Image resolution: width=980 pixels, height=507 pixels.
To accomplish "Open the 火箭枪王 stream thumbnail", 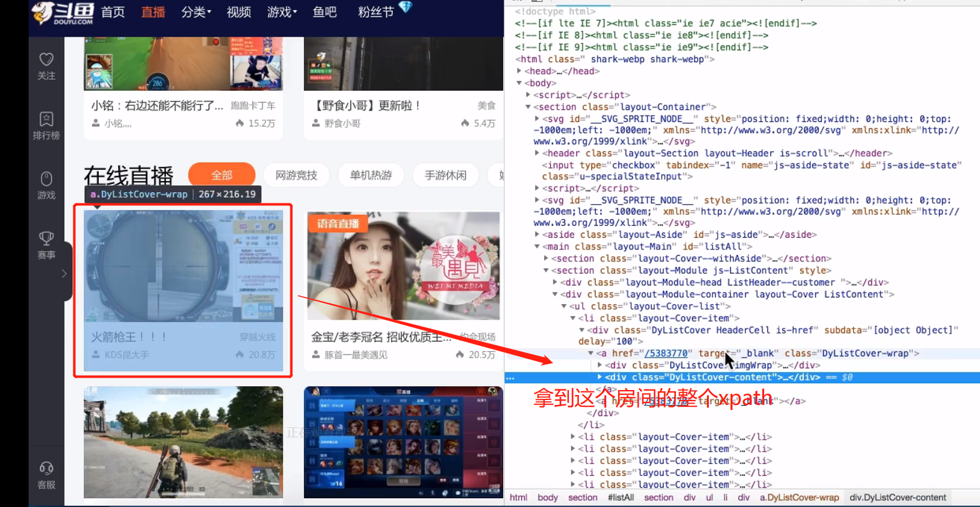I will pyautogui.click(x=183, y=266).
